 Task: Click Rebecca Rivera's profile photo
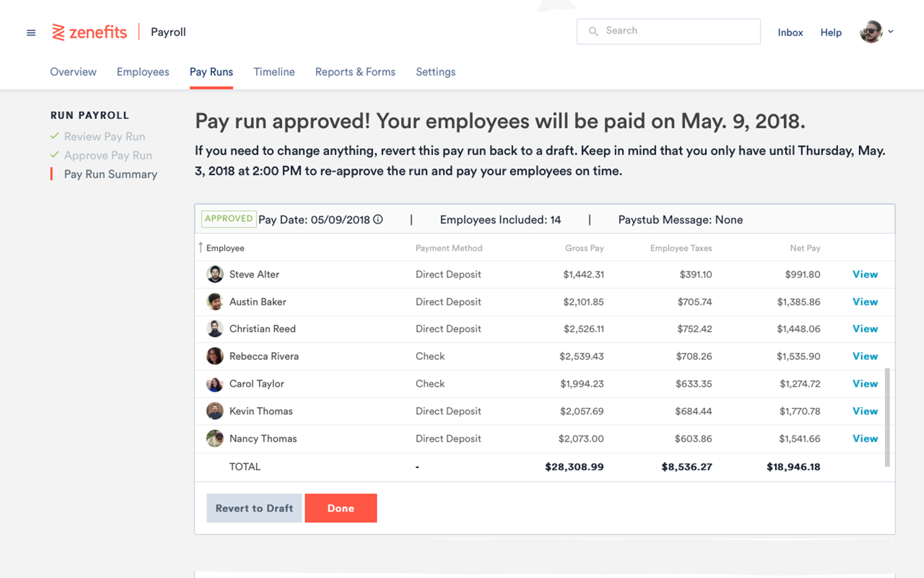(x=215, y=356)
